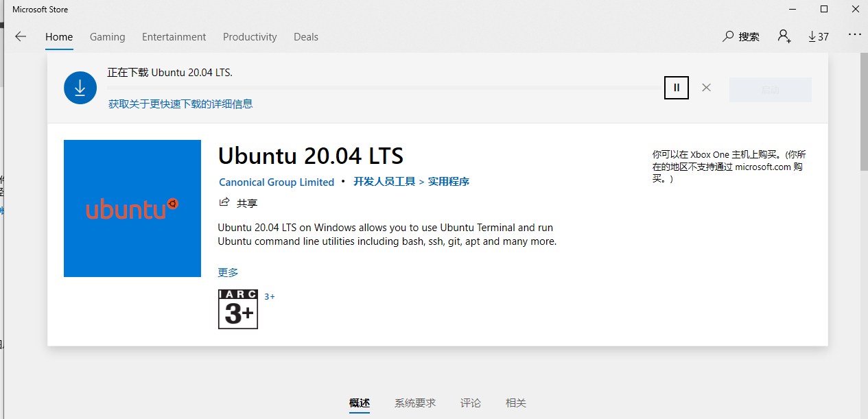Click the 搜索 search button

(741, 37)
